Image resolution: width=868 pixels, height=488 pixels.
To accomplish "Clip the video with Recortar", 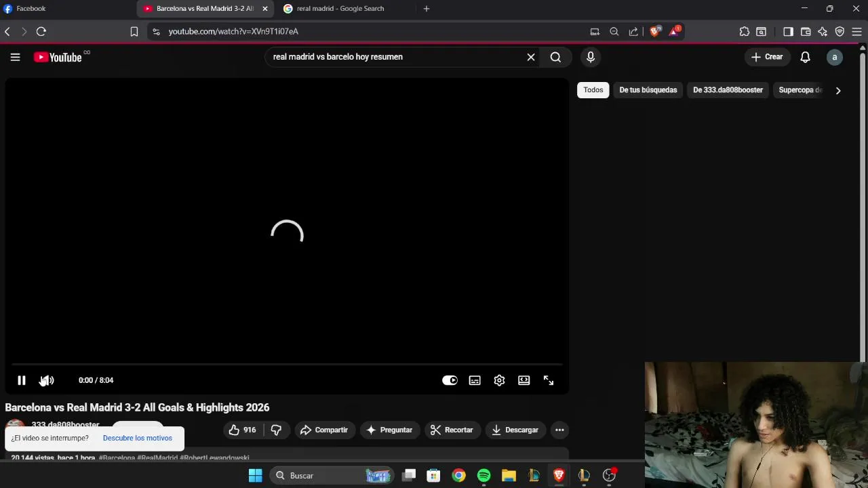I will click(x=452, y=430).
